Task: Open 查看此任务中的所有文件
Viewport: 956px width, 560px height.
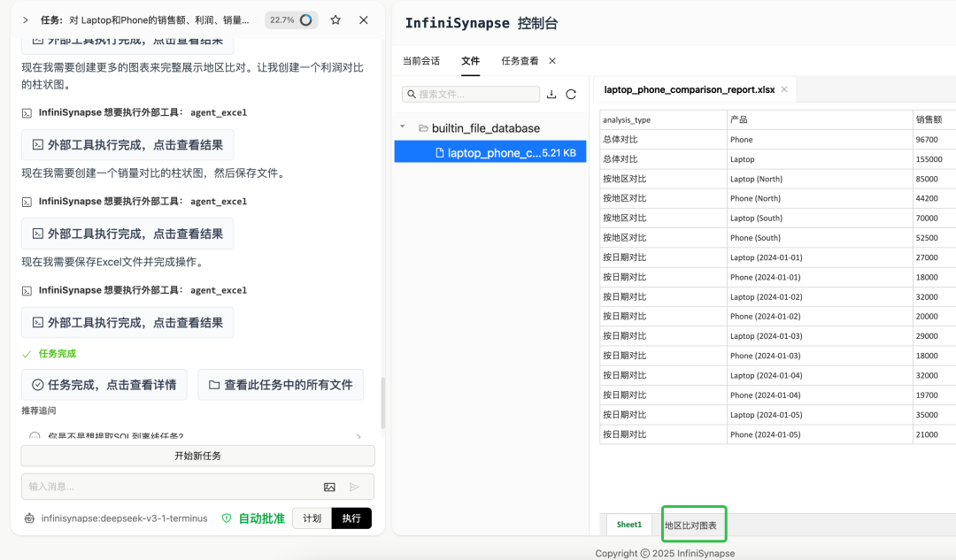Action: (x=281, y=385)
